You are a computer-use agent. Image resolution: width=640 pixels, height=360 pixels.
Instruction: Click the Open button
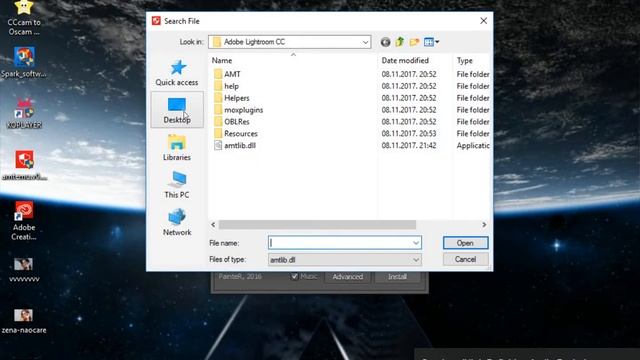pos(465,243)
